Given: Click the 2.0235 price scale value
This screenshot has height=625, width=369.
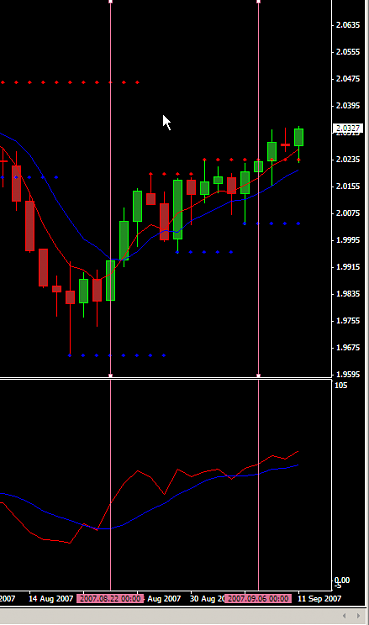Looking at the screenshot, I should pos(348,159).
